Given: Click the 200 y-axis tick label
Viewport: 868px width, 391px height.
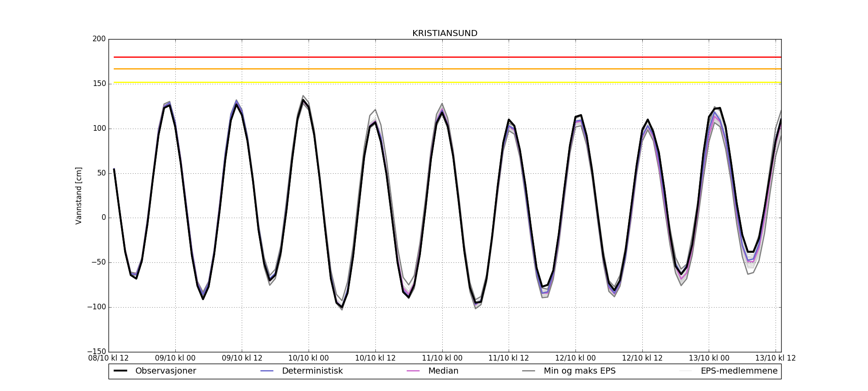Looking at the screenshot, I should (x=99, y=39).
